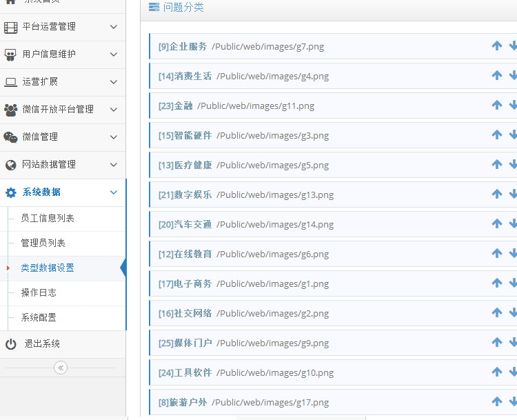Click the 微信管理 WeChat icon
This screenshot has width=517, height=420.
(x=10, y=137)
